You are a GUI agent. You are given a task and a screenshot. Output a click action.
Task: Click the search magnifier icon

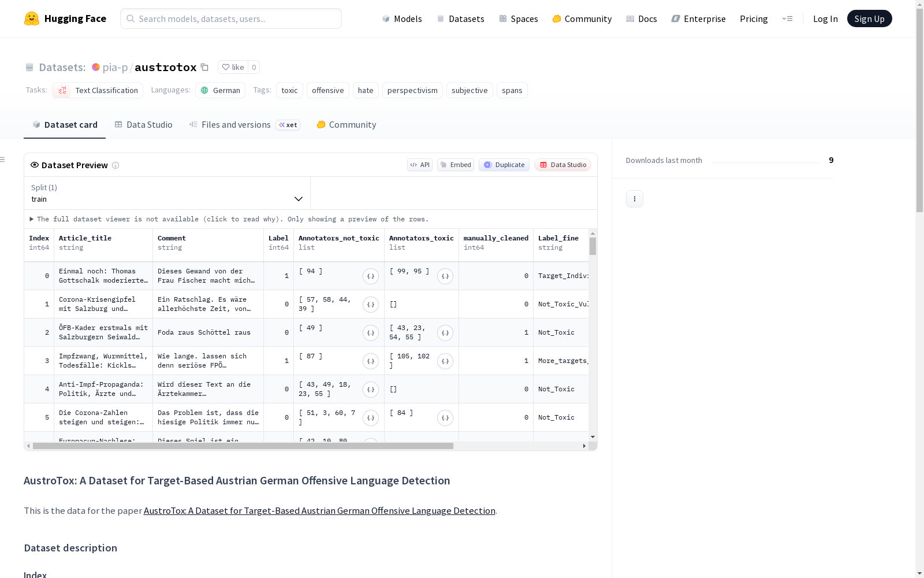[x=131, y=18]
